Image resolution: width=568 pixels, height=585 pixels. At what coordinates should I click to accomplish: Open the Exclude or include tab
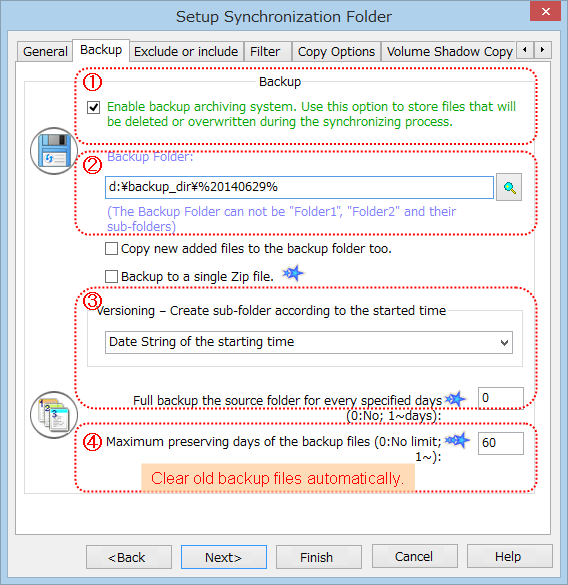pos(186,51)
